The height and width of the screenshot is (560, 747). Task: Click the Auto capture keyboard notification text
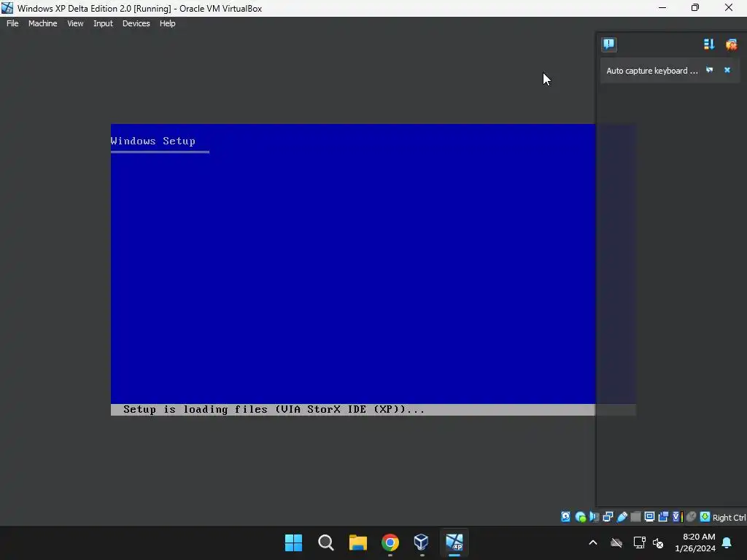(x=651, y=71)
